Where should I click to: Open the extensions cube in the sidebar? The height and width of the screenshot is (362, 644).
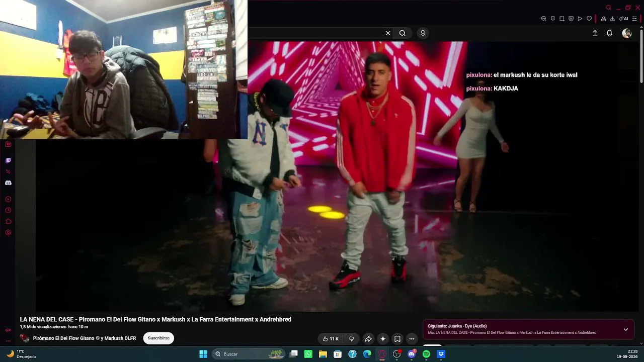click(x=8, y=222)
